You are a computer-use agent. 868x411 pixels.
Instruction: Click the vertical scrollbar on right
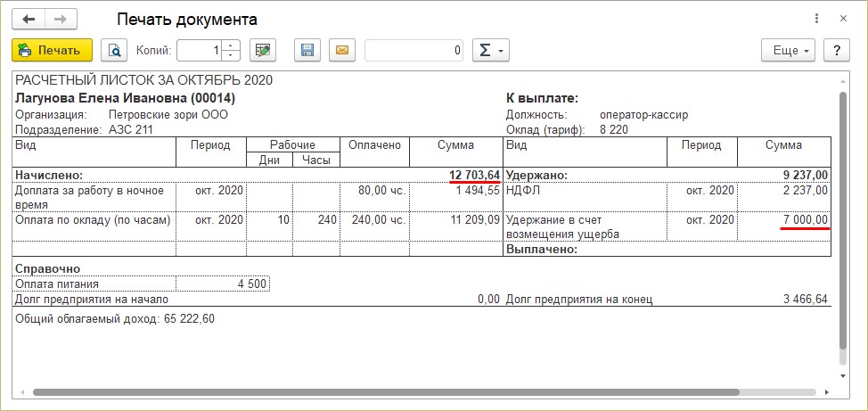click(x=843, y=223)
